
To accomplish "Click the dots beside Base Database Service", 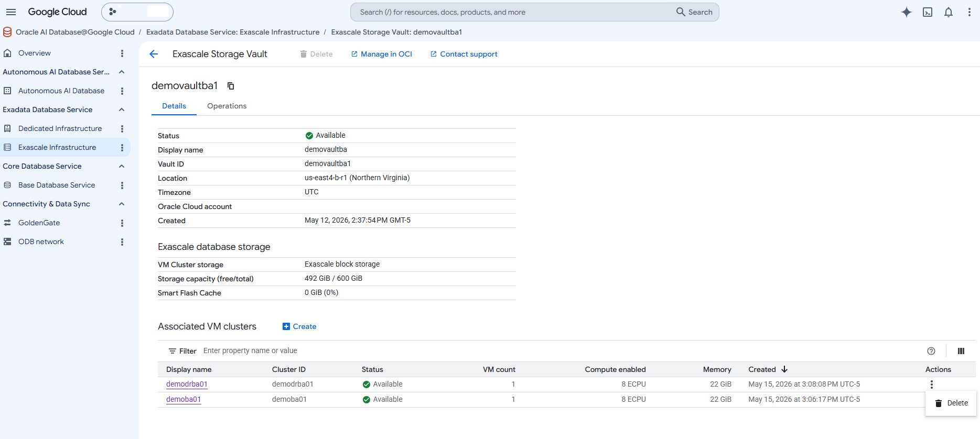I will coord(122,185).
